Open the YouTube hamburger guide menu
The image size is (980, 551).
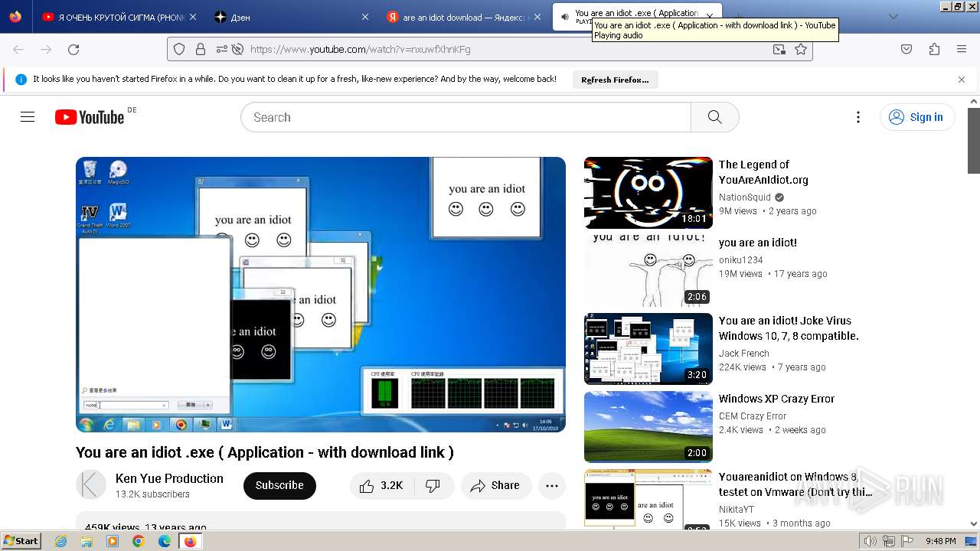click(28, 117)
